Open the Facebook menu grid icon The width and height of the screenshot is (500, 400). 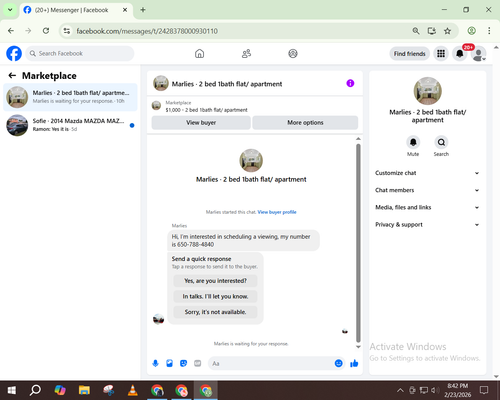(441, 54)
